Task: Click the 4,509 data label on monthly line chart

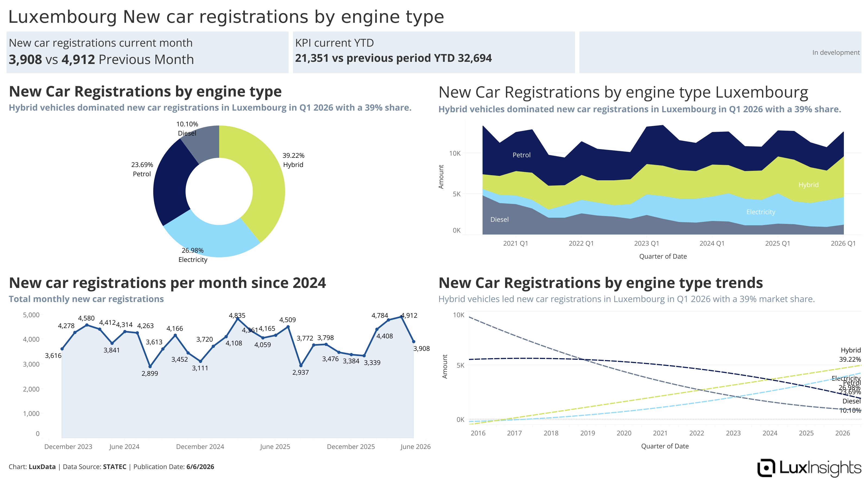Action: point(288,320)
